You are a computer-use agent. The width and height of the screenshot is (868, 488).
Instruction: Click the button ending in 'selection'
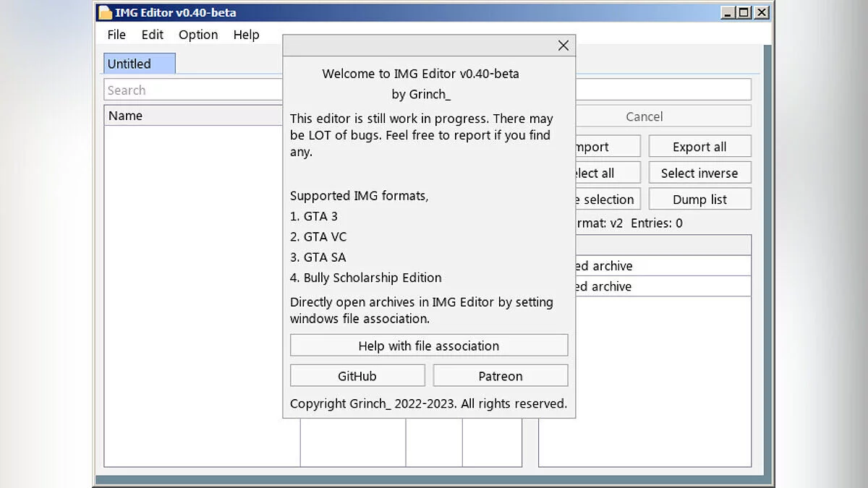(608, 200)
